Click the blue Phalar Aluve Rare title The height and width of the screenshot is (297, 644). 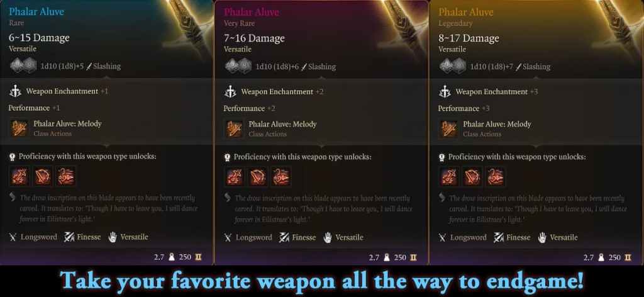36,11
